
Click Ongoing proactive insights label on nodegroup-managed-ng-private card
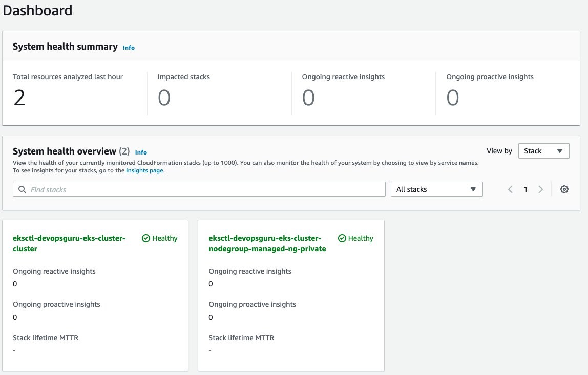click(x=253, y=304)
